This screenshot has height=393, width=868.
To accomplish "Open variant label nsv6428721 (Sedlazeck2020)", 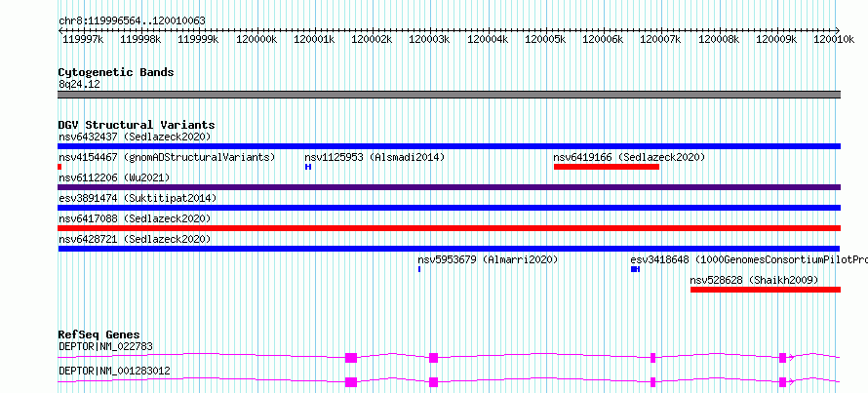I will coord(135,239).
